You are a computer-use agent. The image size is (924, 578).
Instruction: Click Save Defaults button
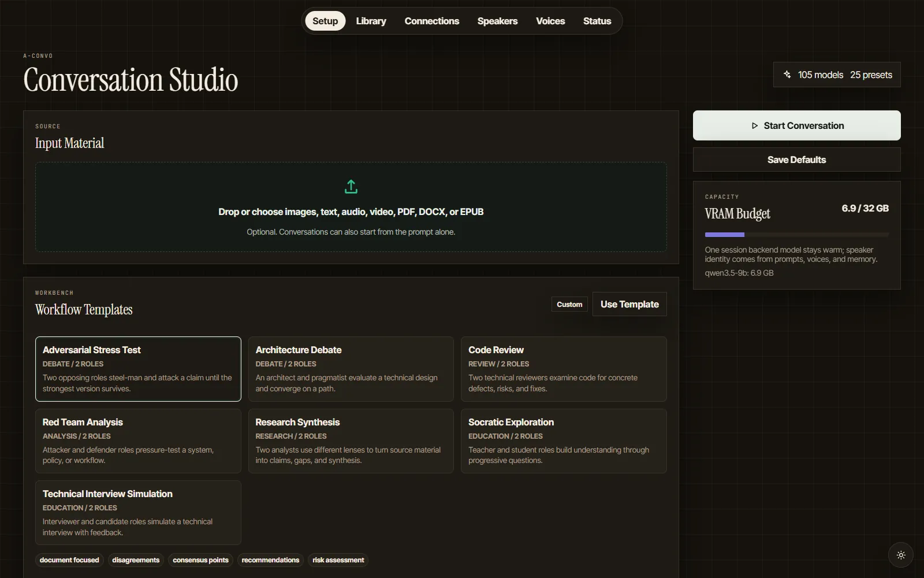(x=797, y=160)
